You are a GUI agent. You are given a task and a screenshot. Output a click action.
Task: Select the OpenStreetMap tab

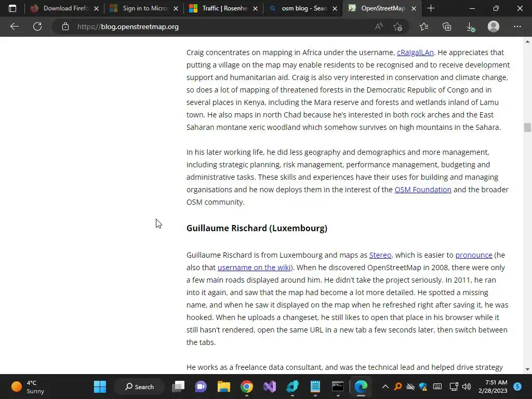pyautogui.click(x=382, y=8)
